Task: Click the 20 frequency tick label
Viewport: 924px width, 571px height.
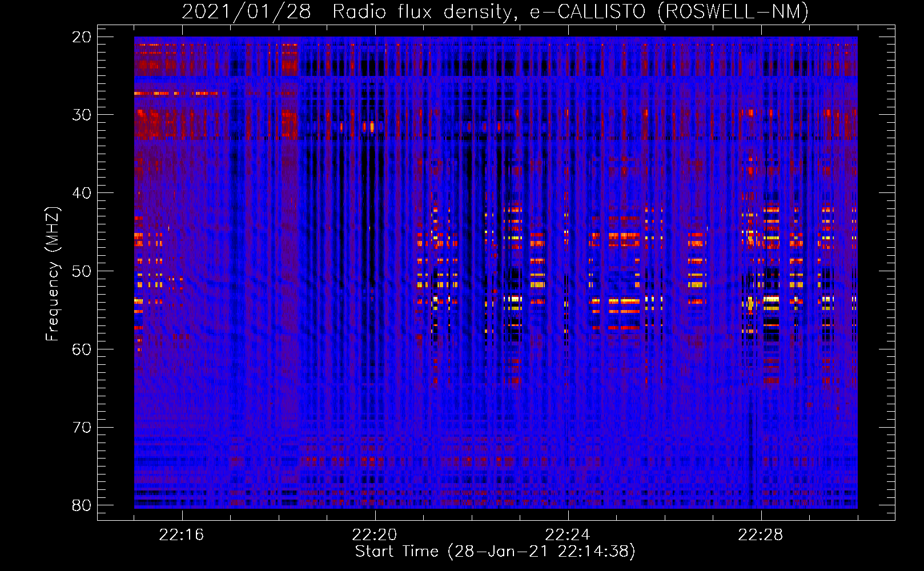Action: 82,37
